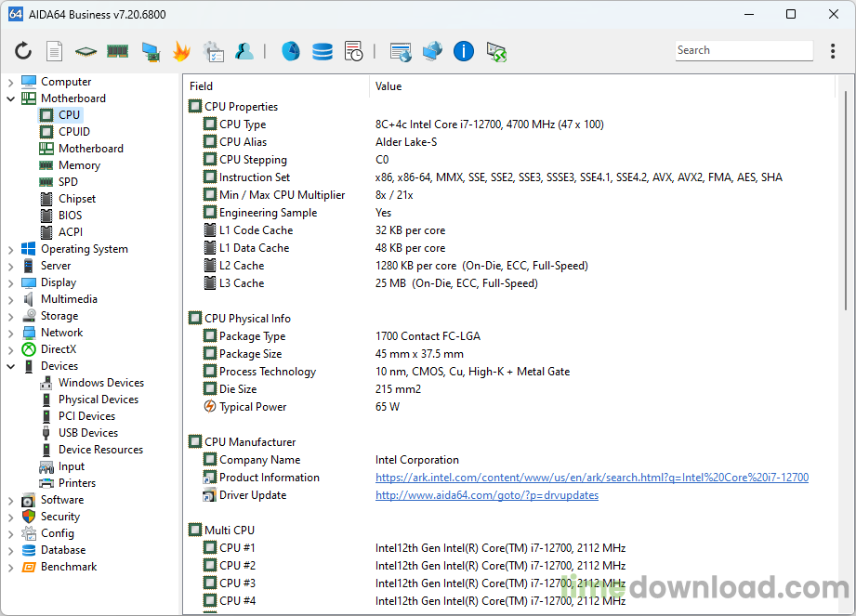Screen dimensions: 856x616
Task: Open the Report page icon in toolbar
Action: tap(55, 51)
